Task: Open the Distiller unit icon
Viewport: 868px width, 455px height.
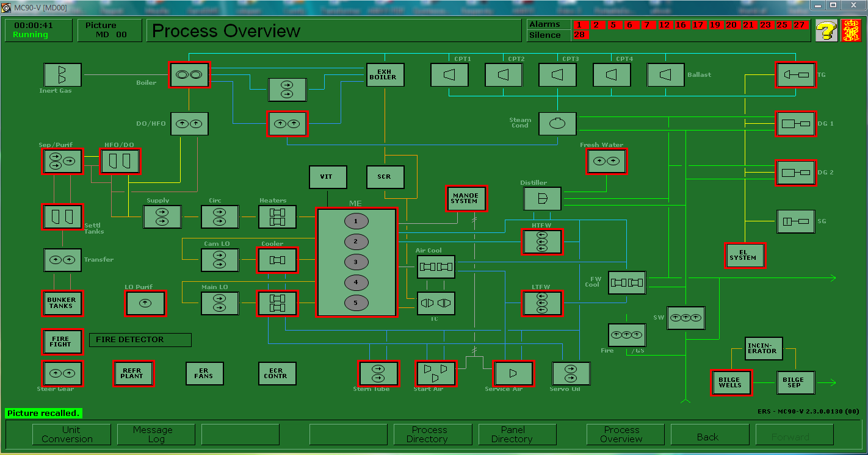Action: [542, 199]
